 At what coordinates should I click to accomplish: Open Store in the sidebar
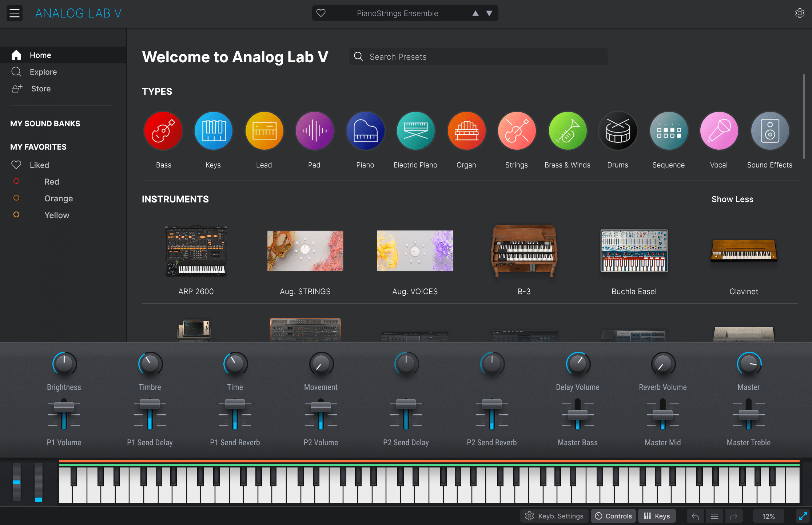tap(63, 88)
